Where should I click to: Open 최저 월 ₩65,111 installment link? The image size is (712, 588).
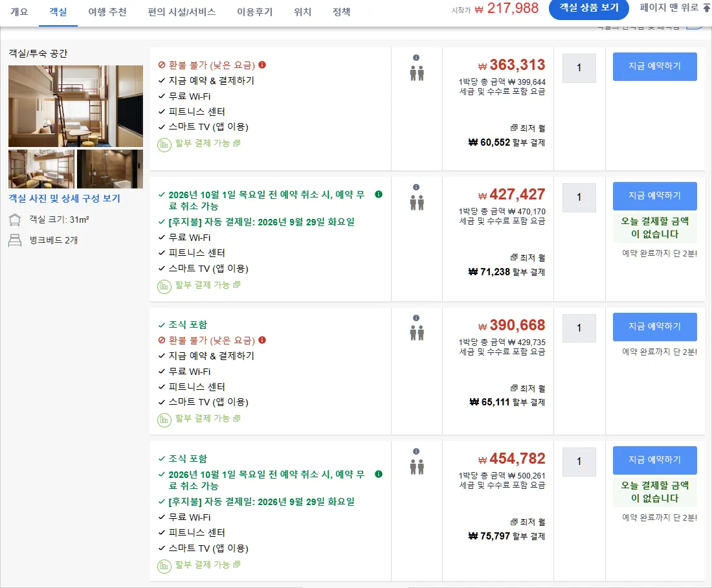[507, 396]
